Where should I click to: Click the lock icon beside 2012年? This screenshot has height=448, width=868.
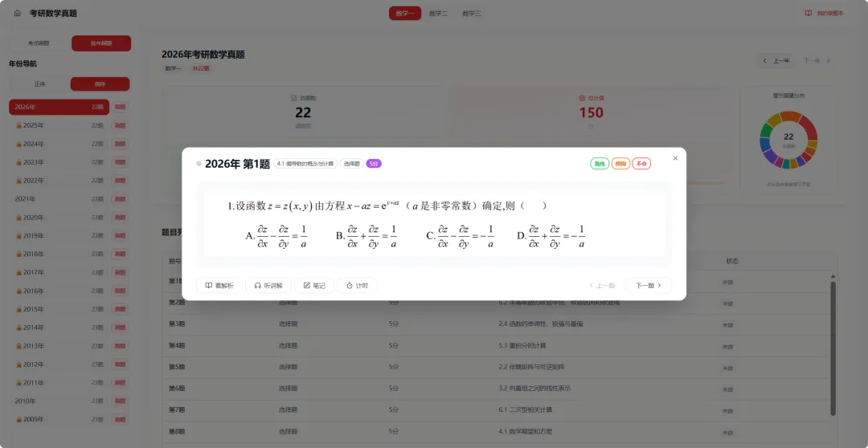click(x=18, y=365)
